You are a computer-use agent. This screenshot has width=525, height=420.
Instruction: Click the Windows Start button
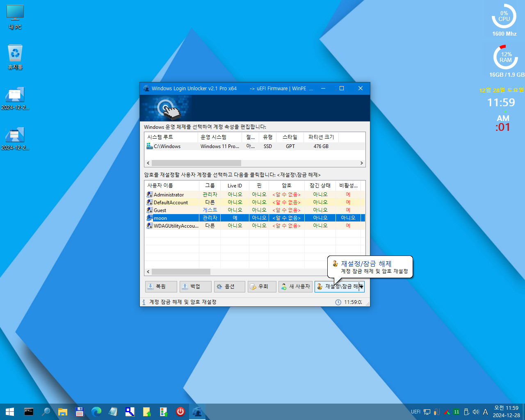tap(10, 412)
